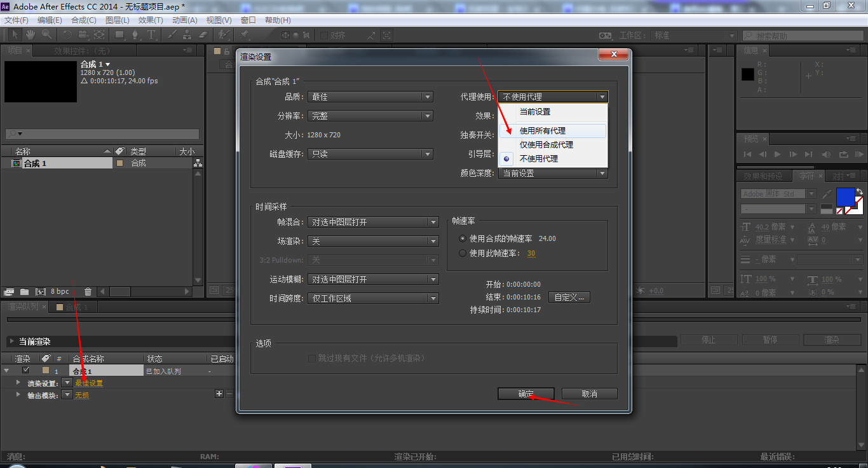The image size is (868, 468).
Task: Swap fill and stroke colors icon
Action: click(x=859, y=191)
